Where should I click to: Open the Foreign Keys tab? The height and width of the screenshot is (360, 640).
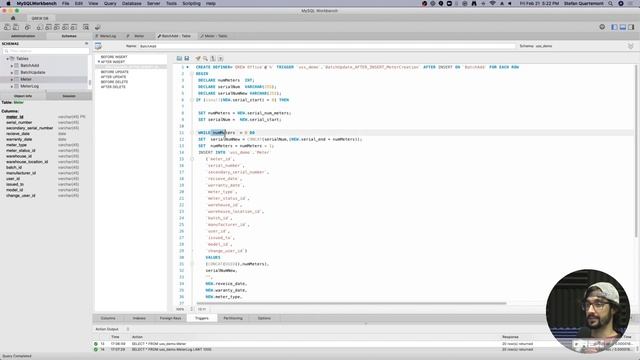click(x=171, y=318)
